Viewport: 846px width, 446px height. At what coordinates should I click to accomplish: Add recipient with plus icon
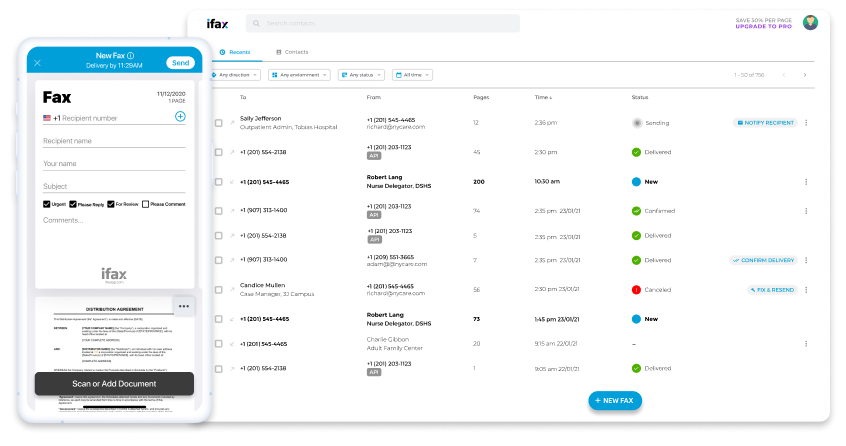(x=180, y=116)
